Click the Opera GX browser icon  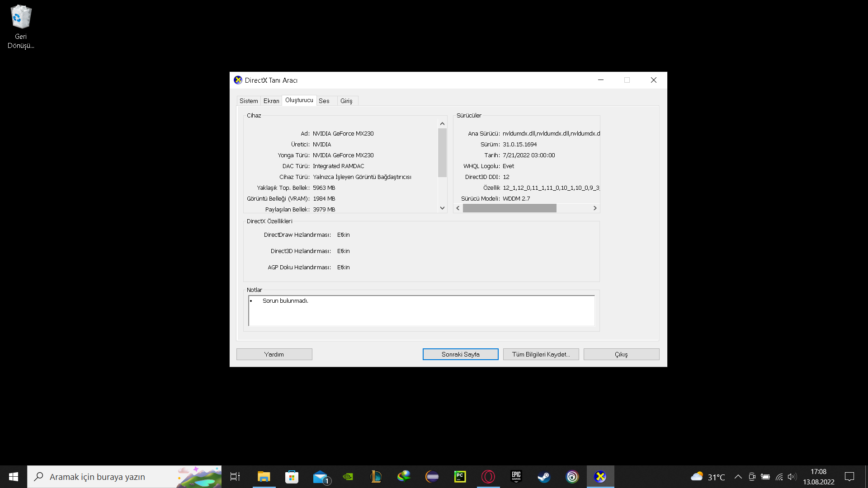[x=488, y=477]
